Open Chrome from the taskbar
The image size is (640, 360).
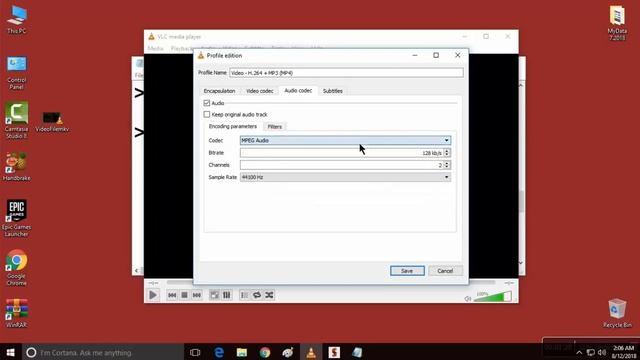(x=264, y=352)
